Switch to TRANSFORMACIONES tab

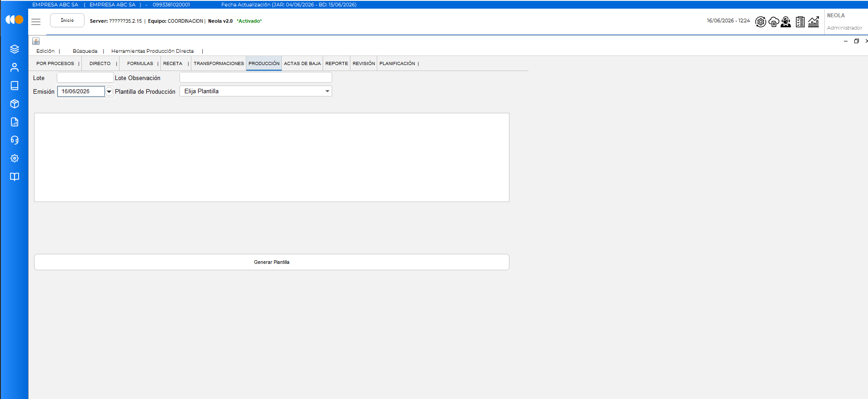(219, 63)
